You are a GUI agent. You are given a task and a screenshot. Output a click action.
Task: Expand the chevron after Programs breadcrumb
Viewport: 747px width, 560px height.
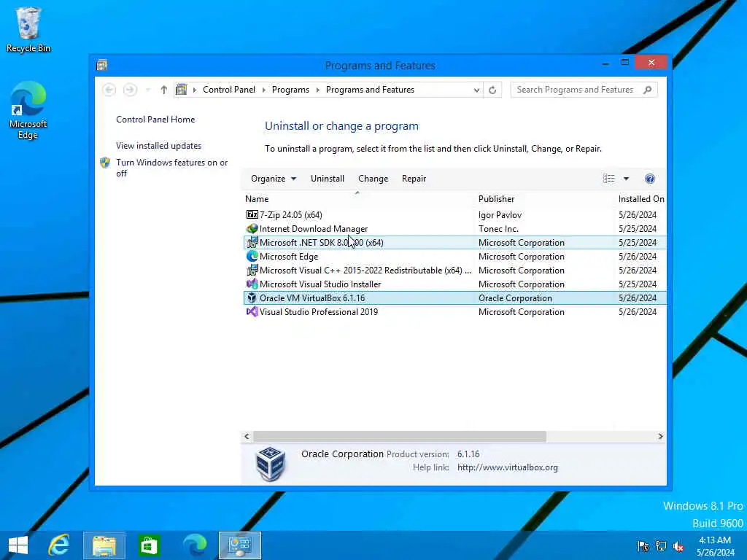pyautogui.click(x=317, y=90)
